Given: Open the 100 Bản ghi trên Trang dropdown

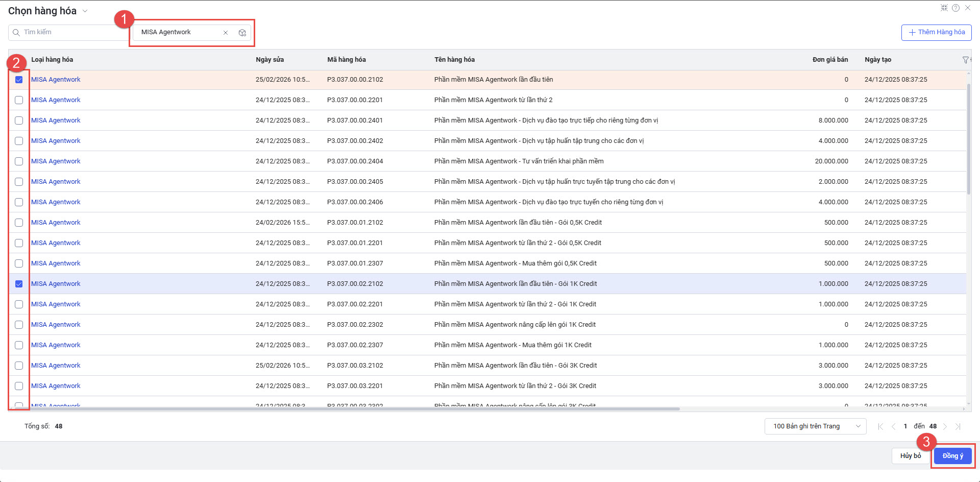Looking at the screenshot, I should point(815,426).
